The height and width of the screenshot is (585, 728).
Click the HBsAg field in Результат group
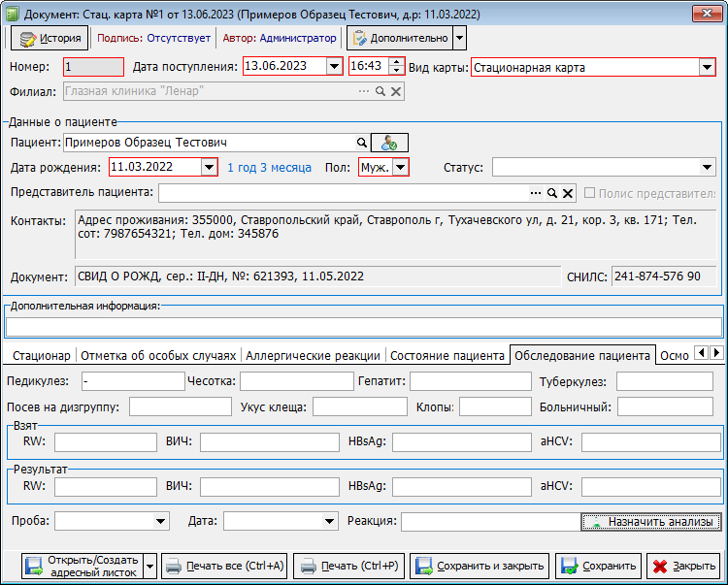click(x=461, y=487)
